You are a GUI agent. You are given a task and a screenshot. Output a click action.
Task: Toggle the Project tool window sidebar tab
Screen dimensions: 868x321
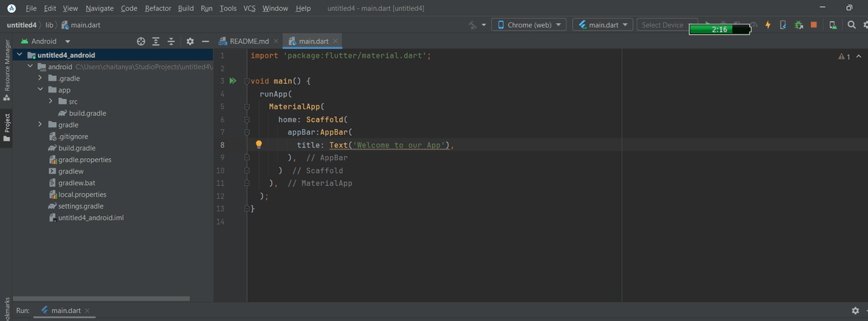click(x=7, y=127)
